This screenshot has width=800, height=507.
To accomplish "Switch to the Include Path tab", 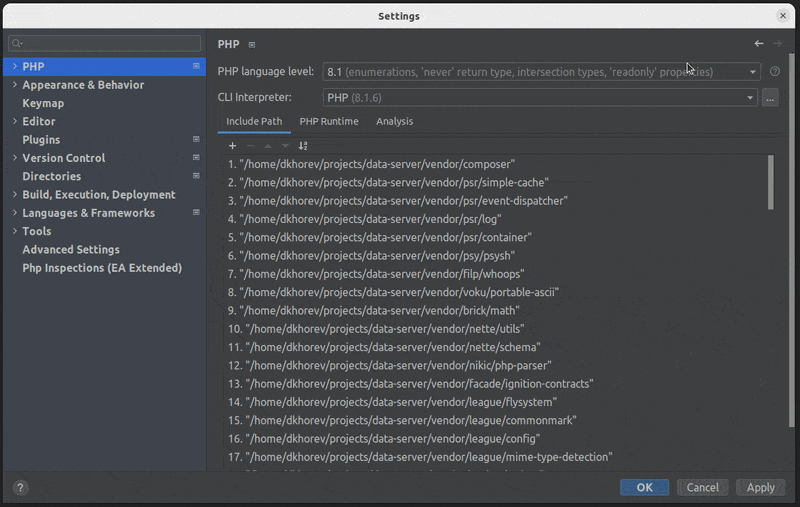I will click(x=254, y=121).
